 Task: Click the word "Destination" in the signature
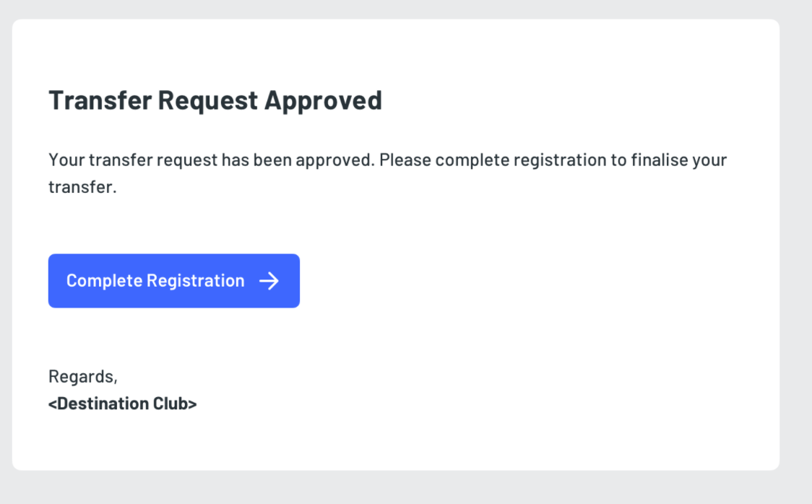click(103, 404)
